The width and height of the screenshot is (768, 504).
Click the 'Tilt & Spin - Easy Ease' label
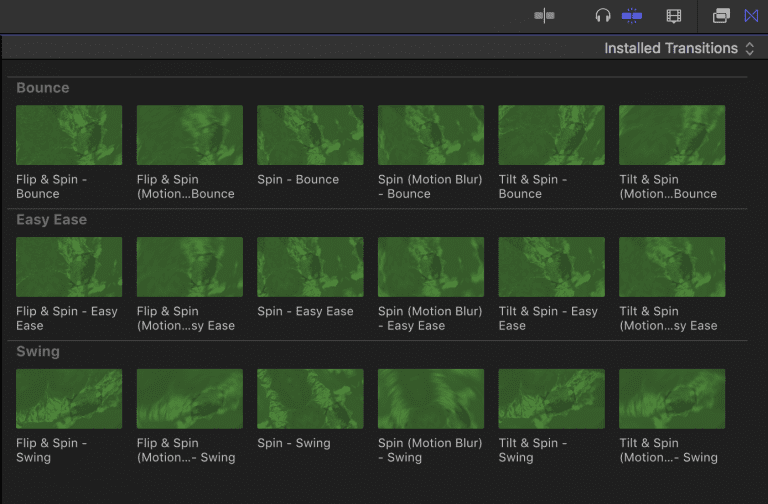[x=548, y=318]
